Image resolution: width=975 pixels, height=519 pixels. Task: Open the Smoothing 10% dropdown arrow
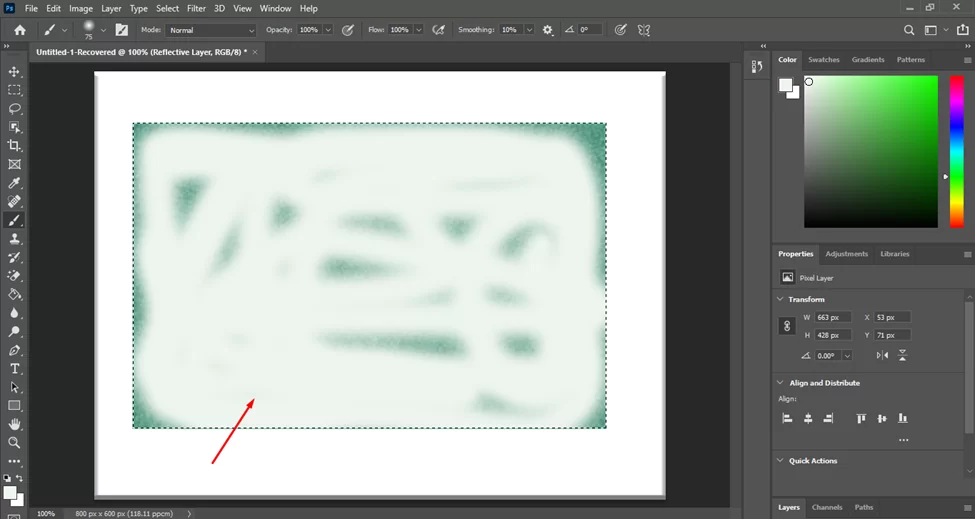[x=529, y=30]
